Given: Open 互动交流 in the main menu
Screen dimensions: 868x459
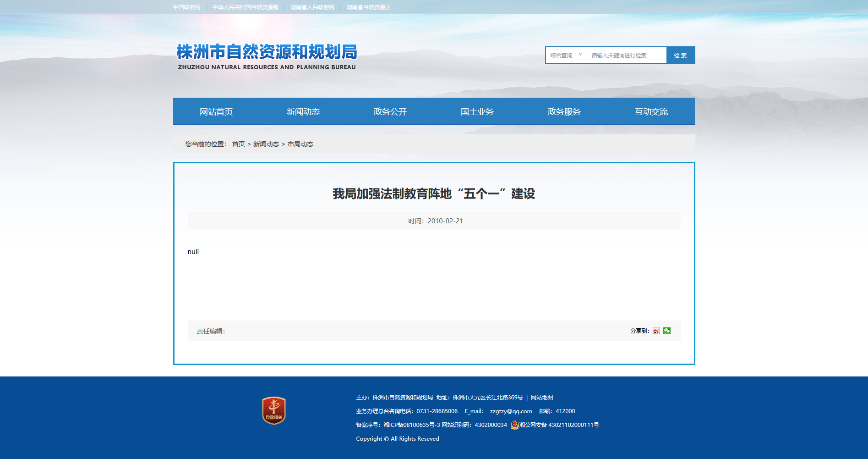Looking at the screenshot, I should (x=651, y=111).
